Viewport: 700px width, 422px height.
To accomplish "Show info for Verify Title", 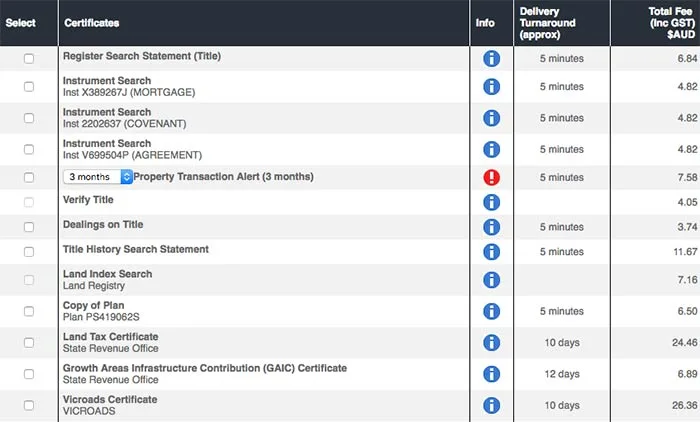I will 491,202.
